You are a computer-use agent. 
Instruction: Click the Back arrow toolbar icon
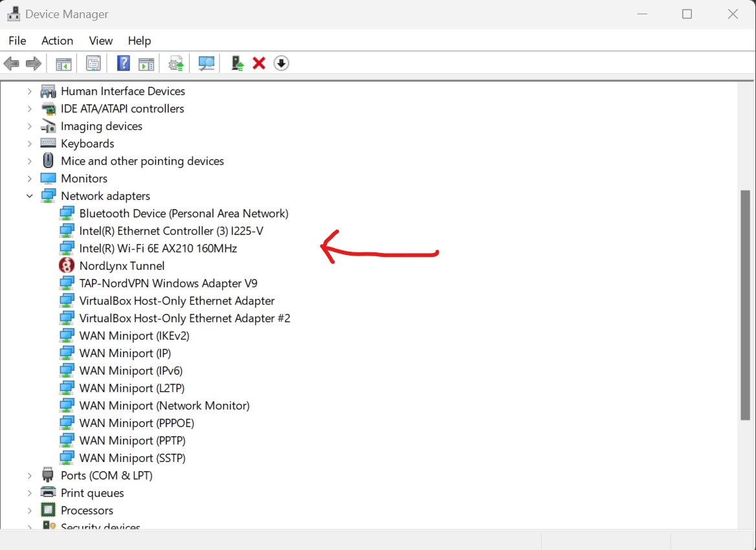(11, 63)
